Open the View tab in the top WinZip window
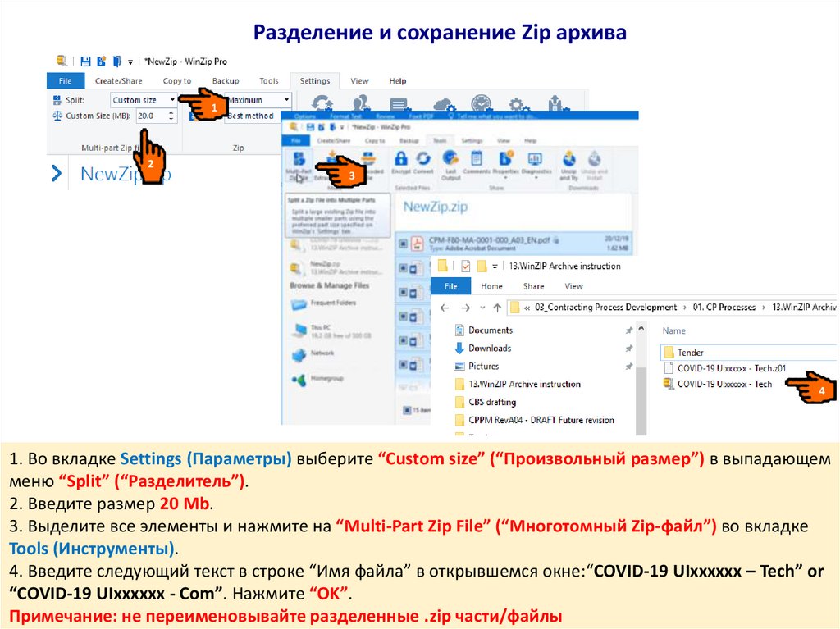Viewport: 840px width, 629px height. [359, 81]
